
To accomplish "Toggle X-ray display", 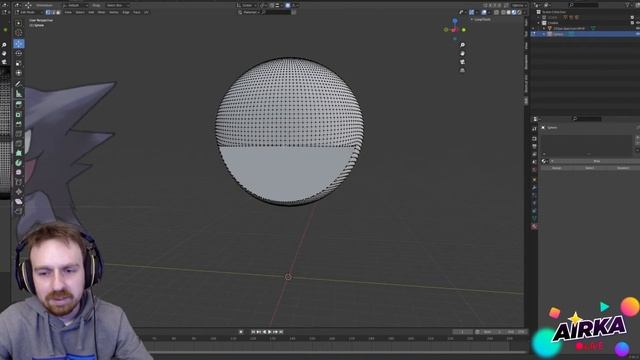I will (496, 12).
